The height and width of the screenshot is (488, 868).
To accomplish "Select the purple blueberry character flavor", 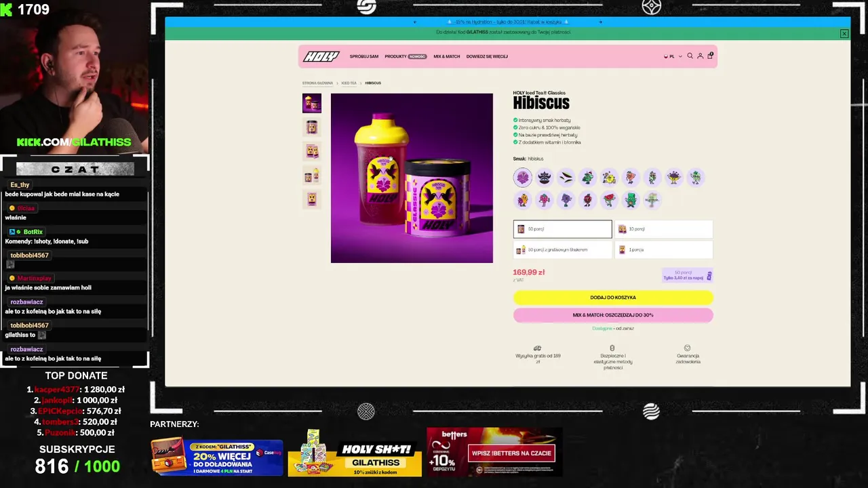I will tap(566, 200).
